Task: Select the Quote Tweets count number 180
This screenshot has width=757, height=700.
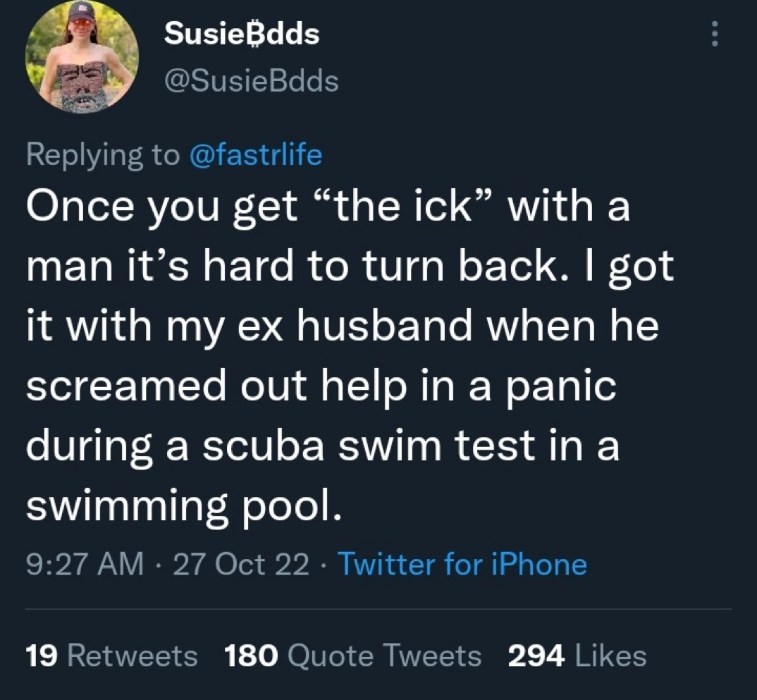Action: coord(252,656)
